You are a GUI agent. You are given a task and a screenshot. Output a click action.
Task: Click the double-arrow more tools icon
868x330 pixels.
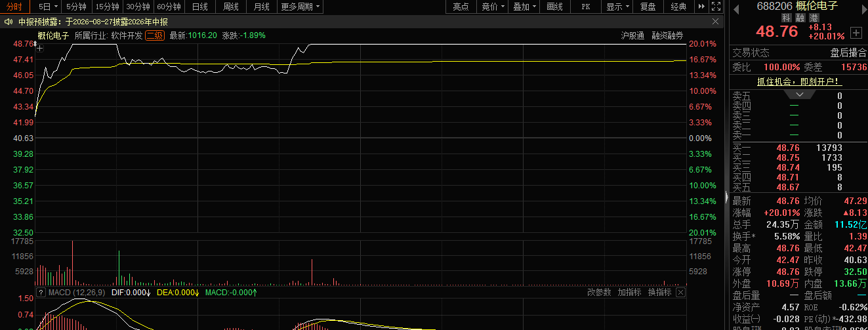tap(702, 7)
